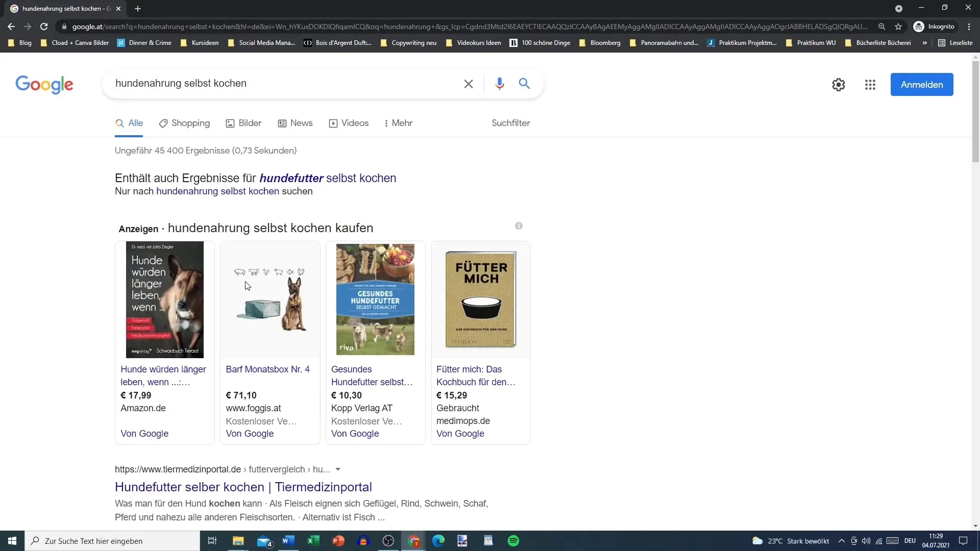Click 'Nur nach hundenahrung selbst kochen suchen' link
The image size is (980, 551).
(214, 192)
